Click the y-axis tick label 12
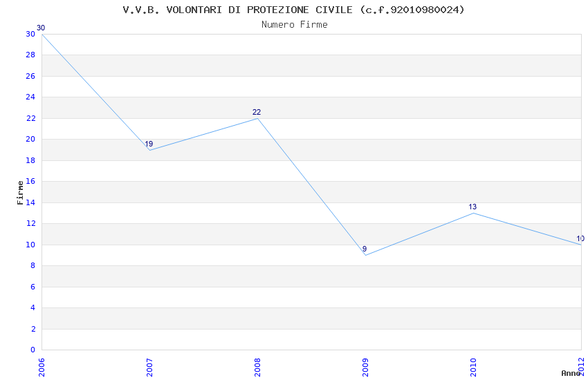The height and width of the screenshot is (380, 588). point(30,223)
